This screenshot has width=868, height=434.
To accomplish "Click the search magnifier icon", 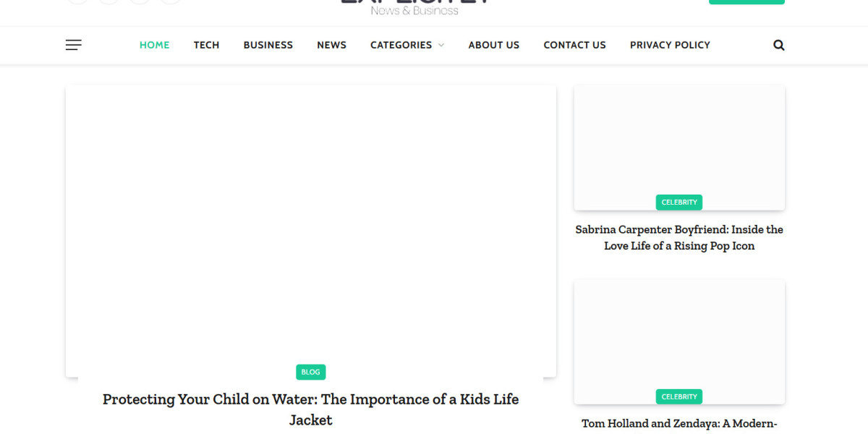I will [x=779, y=45].
